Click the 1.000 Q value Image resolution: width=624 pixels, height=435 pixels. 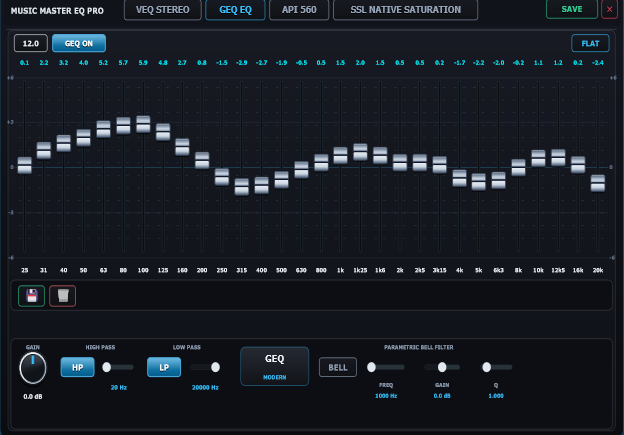click(x=496, y=396)
